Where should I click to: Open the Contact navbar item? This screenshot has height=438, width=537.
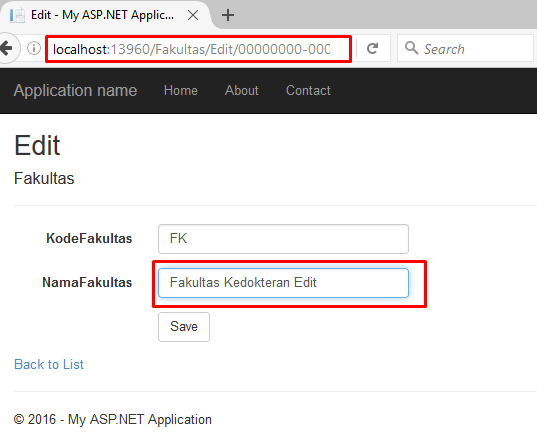308,90
